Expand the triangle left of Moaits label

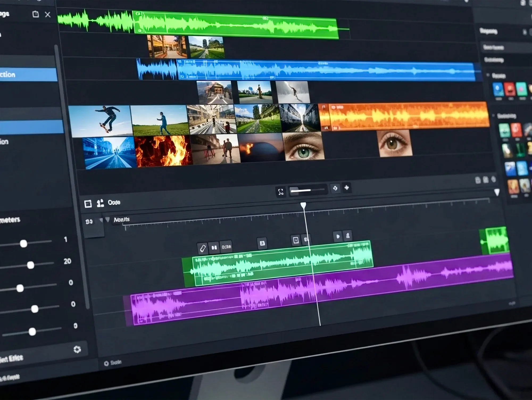107,220
